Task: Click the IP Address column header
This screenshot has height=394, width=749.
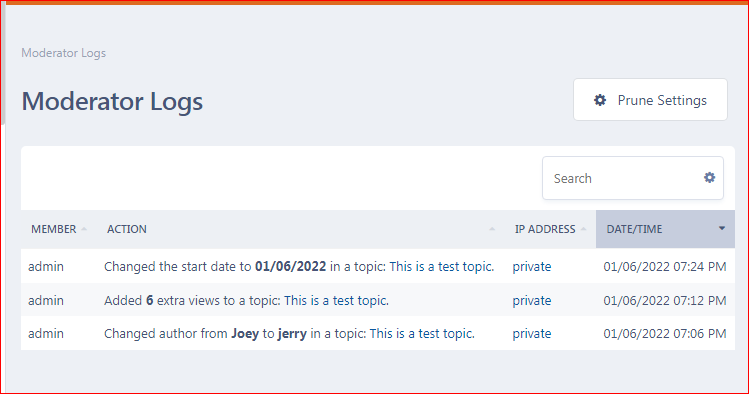Action: click(x=550, y=229)
